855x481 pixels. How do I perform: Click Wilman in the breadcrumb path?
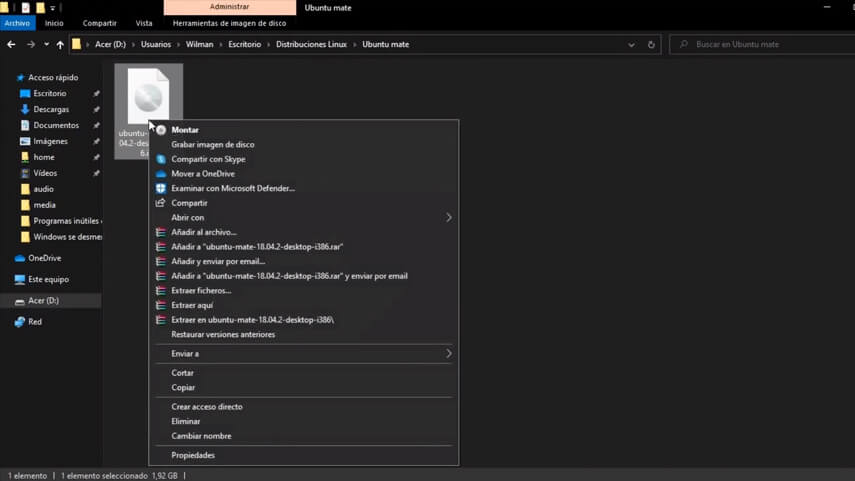click(200, 45)
